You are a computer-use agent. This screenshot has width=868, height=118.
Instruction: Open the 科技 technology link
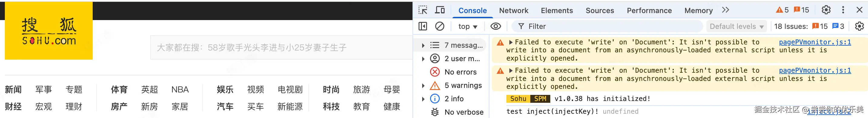331,107
